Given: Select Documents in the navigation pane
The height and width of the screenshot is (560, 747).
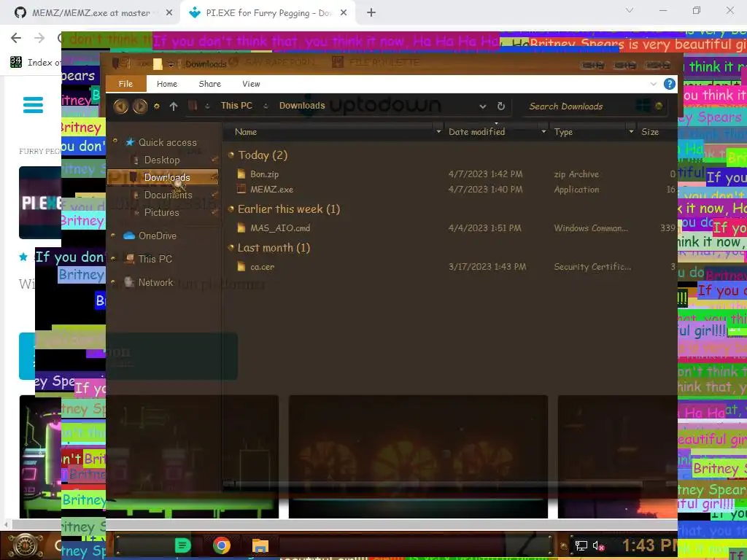Looking at the screenshot, I should (169, 195).
